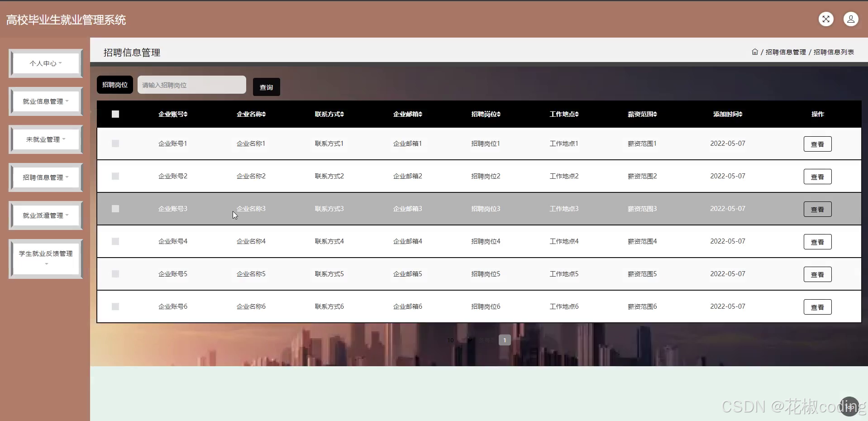
Task: Toggle the select-all checkbox in table header
Action: click(115, 114)
